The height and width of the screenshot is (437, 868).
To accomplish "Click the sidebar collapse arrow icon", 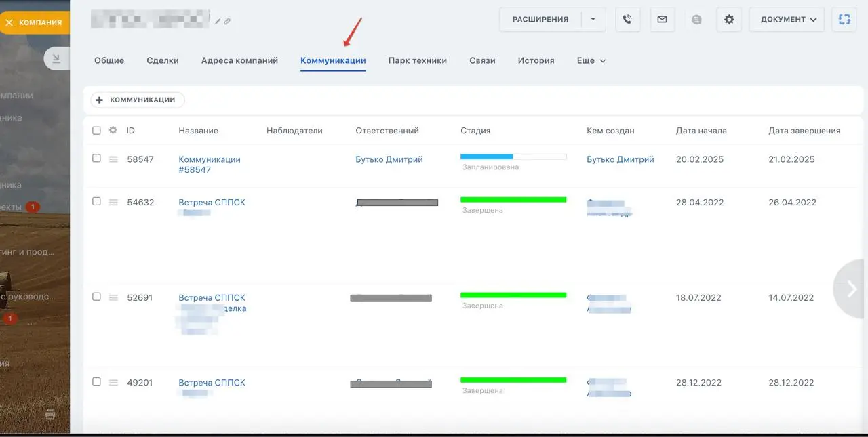I will (x=57, y=59).
